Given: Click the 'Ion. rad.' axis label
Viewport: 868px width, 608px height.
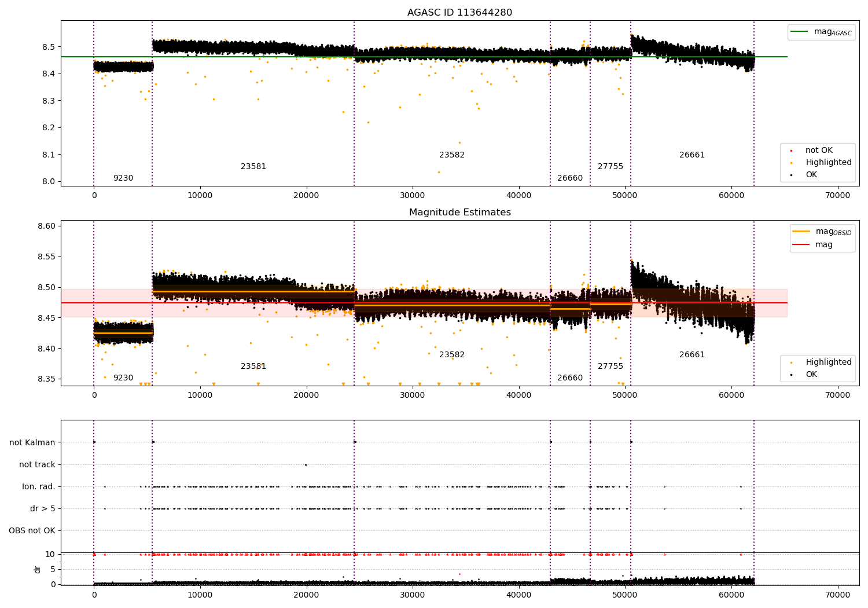Looking at the screenshot, I should tap(39, 486).
